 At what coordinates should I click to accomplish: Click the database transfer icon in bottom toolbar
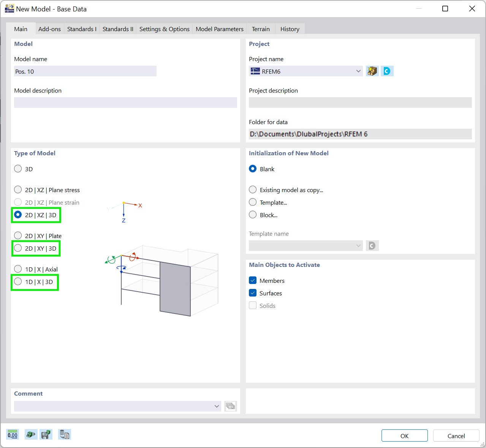[65, 434]
